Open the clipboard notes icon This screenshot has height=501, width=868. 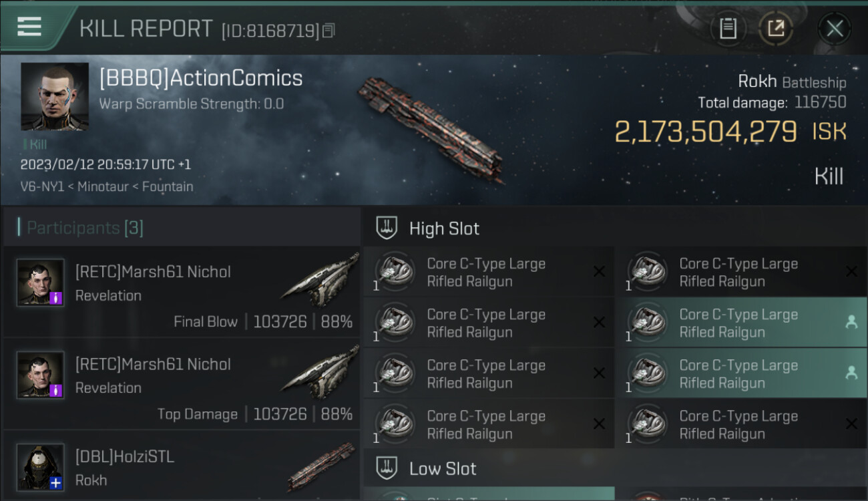(728, 28)
